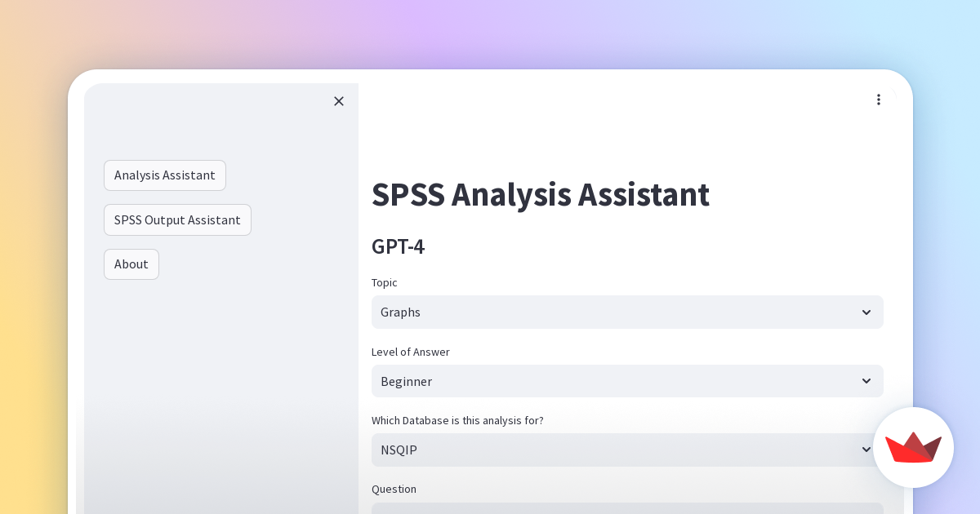Click inside the Question input box
980x514 pixels.
(627, 510)
